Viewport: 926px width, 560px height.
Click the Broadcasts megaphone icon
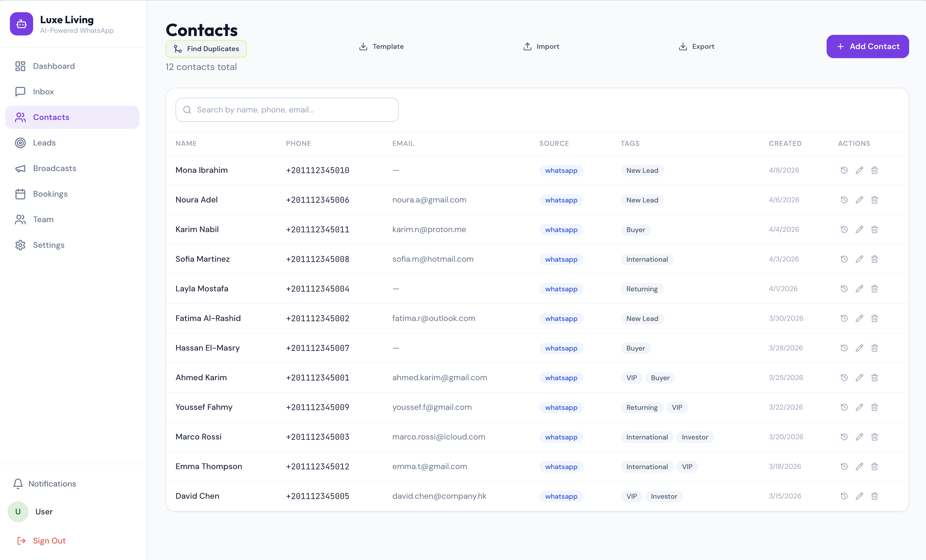coord(20,168)
